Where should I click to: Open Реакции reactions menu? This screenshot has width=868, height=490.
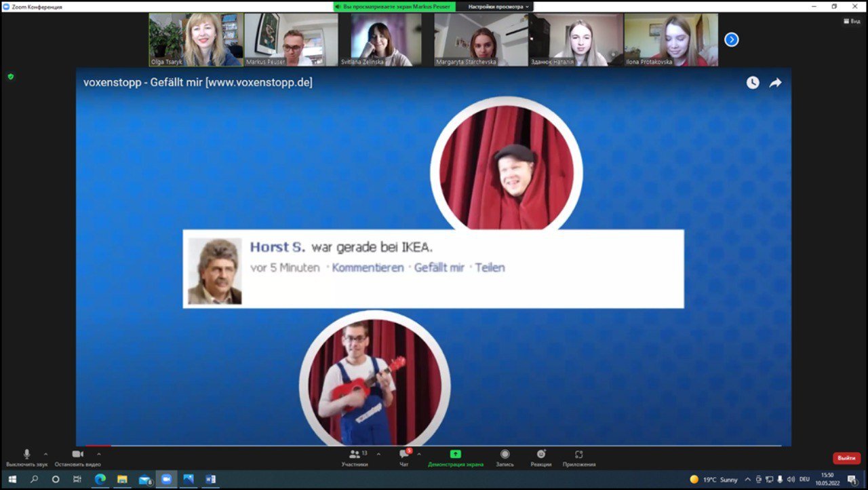click(x=541, y=458)
